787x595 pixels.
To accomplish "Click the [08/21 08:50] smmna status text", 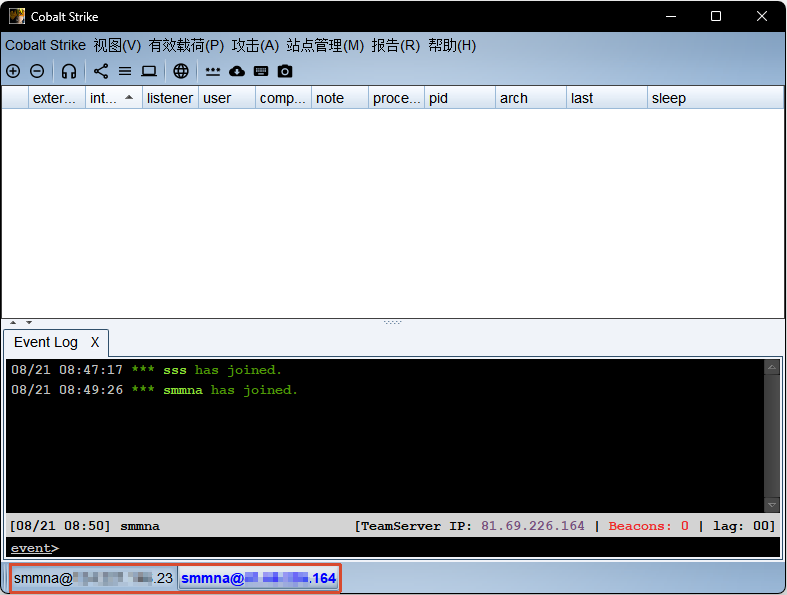I will click(x=85, y=526).
